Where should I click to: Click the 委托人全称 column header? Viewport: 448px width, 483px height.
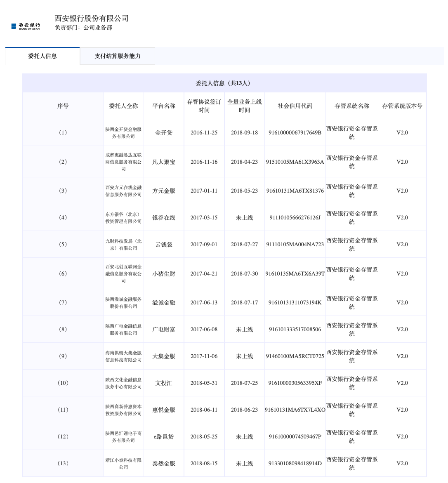coord(124,106)
